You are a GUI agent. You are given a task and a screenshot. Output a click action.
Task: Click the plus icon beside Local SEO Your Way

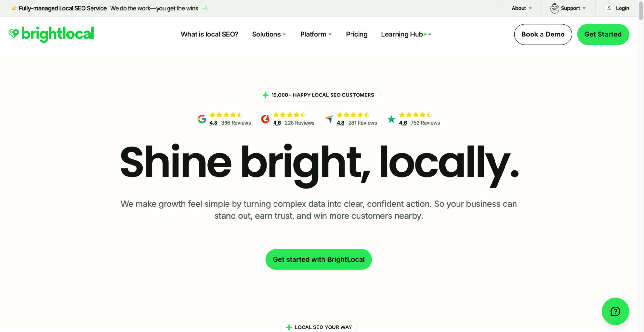click(x=289, y=327)
